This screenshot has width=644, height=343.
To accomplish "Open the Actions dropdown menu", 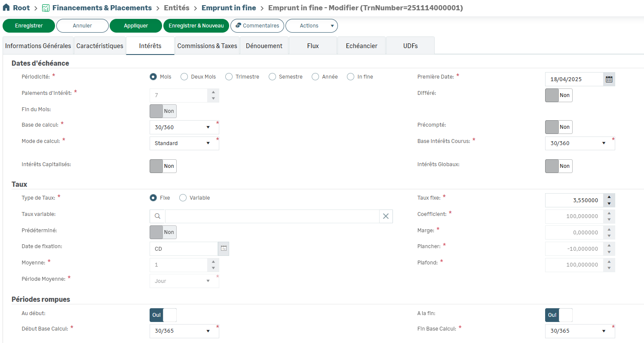I will (311, 26).
